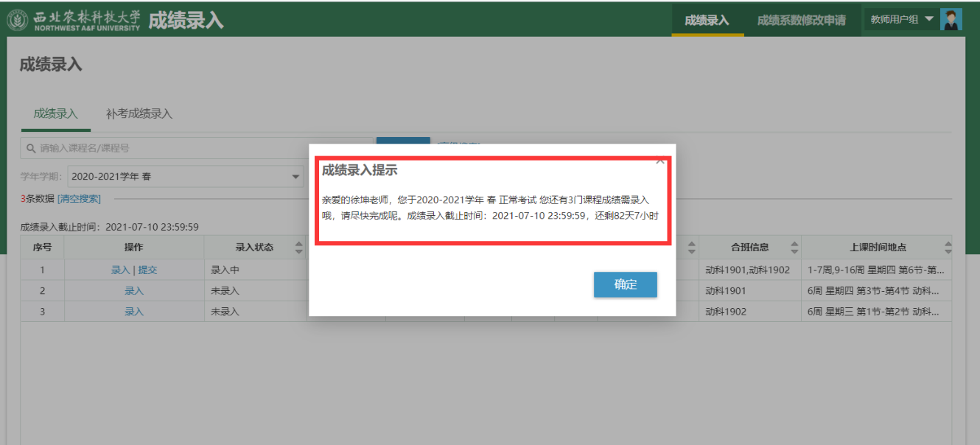
Task: Click the magnifier icon in the search box
Action: pyautogui.click(x=31, y=148)
